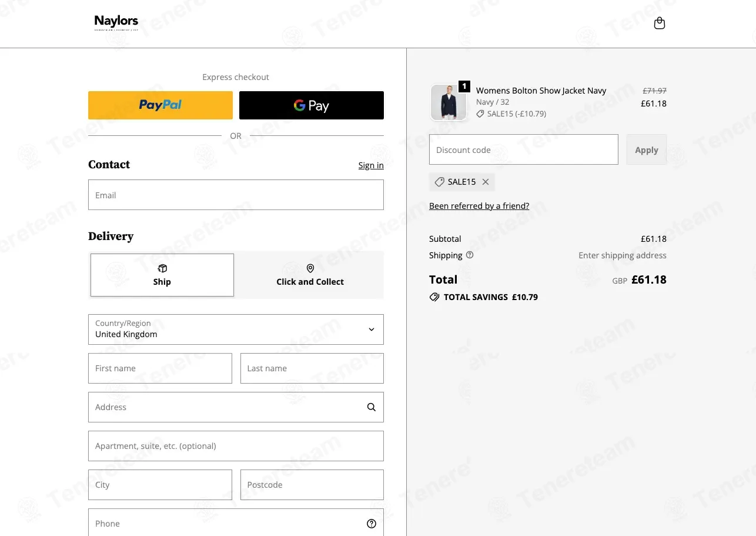This screenshot has width=756, height=536.
Task: Open Been referred by a friend link
Action: coord(479,206)
